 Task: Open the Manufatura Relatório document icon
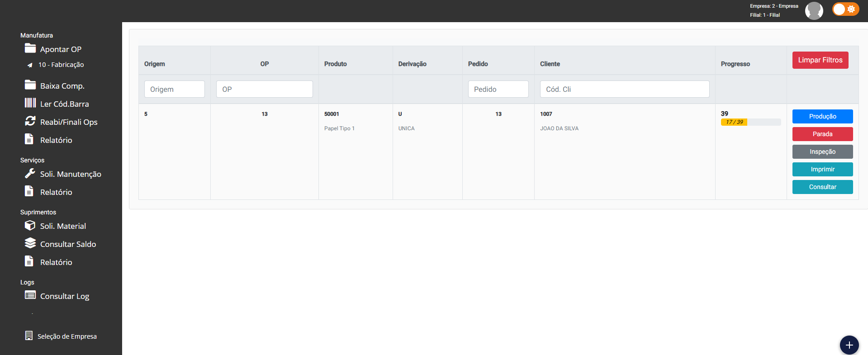(29, 139)
